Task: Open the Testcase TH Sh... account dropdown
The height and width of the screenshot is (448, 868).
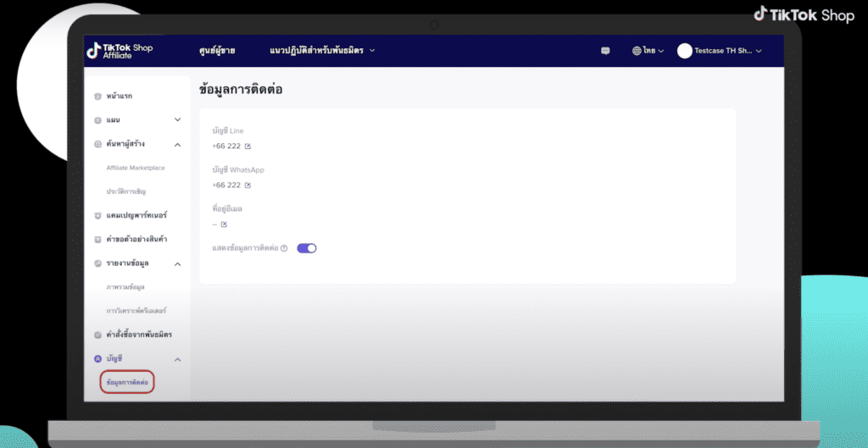Action: click(x=720, y=51)
